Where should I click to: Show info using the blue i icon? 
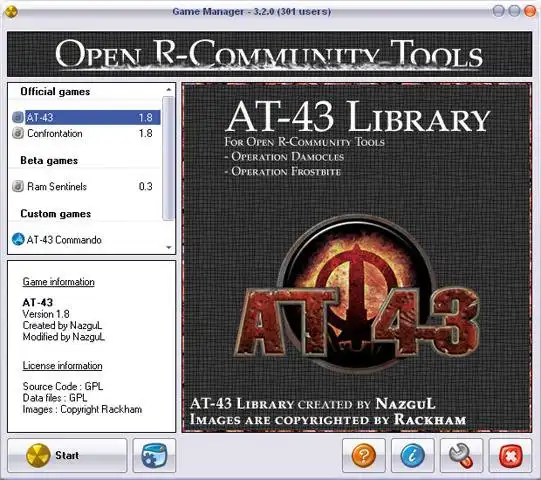click(x=413, y=455)
